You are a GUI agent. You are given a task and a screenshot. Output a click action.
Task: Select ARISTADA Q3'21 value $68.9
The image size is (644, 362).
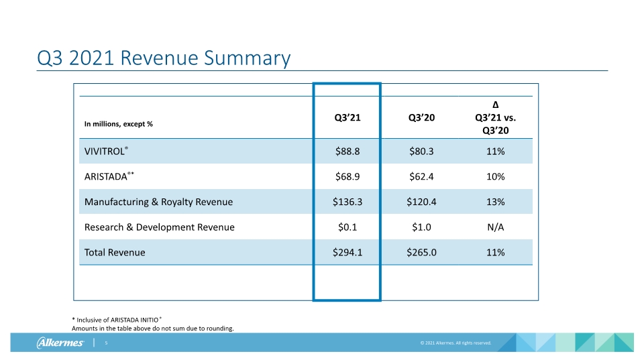(347, 176)
